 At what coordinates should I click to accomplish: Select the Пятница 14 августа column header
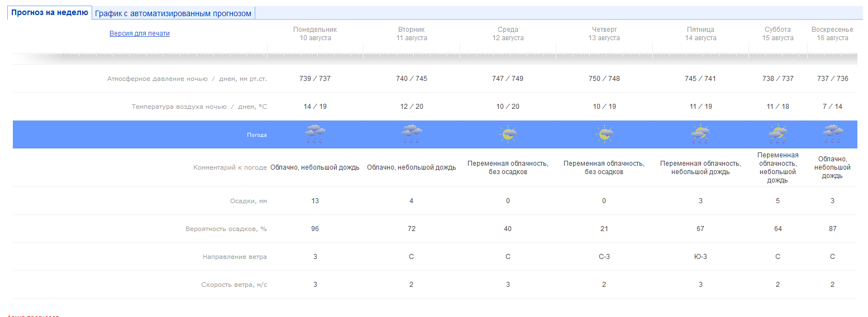[x=700, y=33]
